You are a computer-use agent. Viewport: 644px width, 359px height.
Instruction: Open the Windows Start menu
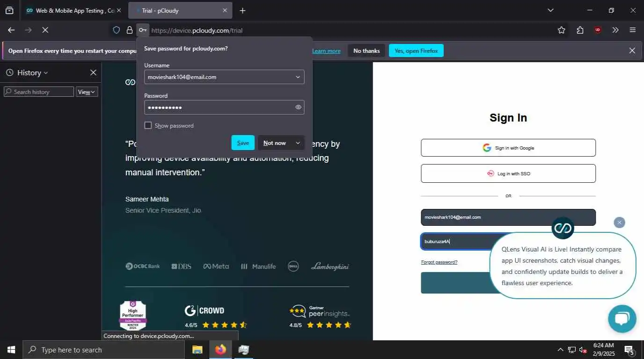11,350
